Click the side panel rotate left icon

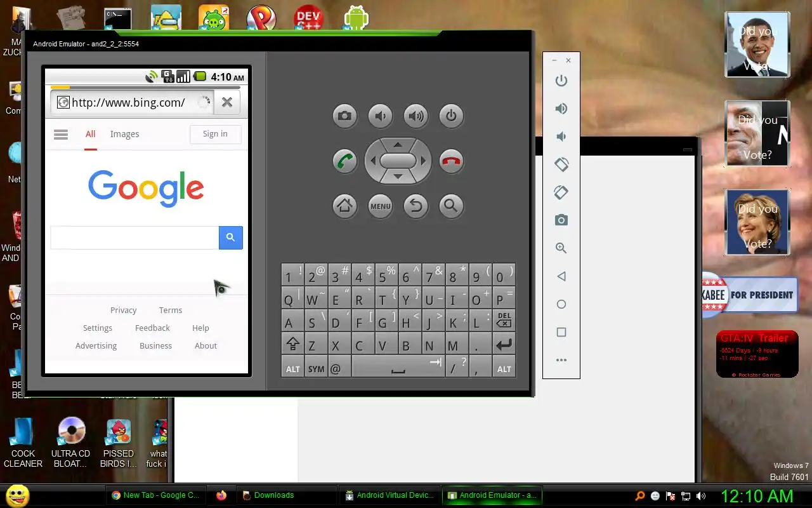pos(561,164)
